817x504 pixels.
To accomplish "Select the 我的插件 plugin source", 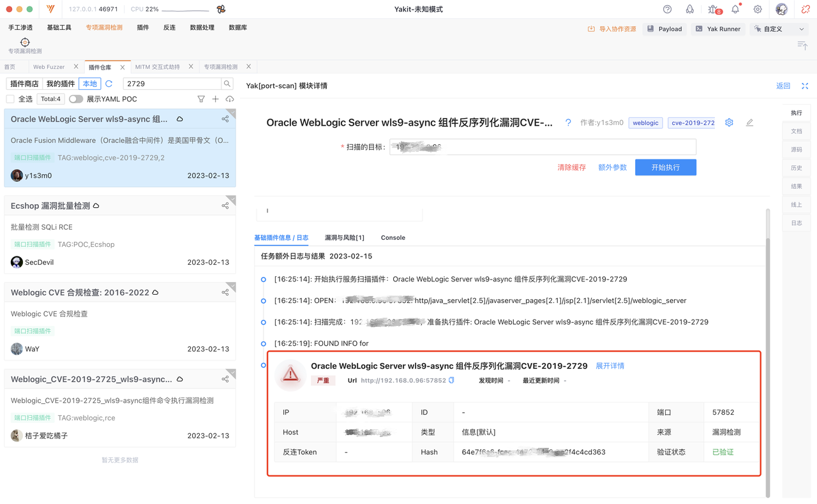I will click(x=61, y=84).
